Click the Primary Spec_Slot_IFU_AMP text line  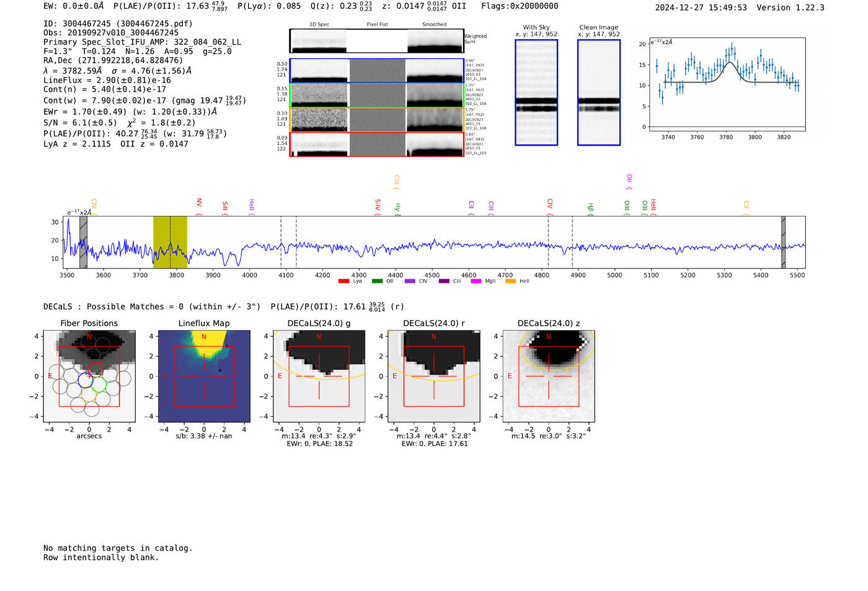143,42
